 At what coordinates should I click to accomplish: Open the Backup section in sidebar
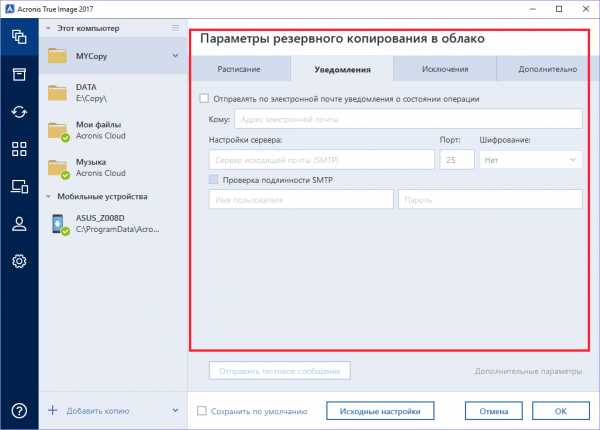(x=18, y=38)
